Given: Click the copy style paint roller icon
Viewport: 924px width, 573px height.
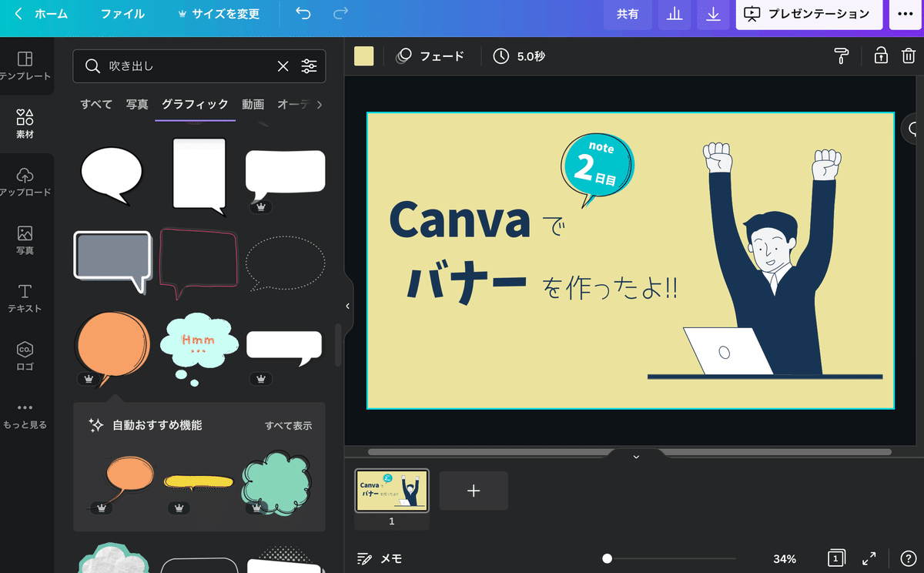Looking at the screenshot, I should (x=841, y=56).
